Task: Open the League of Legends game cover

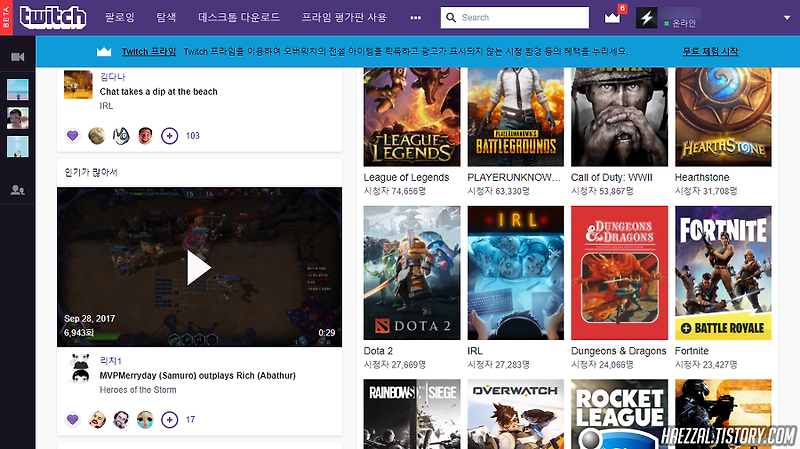Action: tap(412, 117)
